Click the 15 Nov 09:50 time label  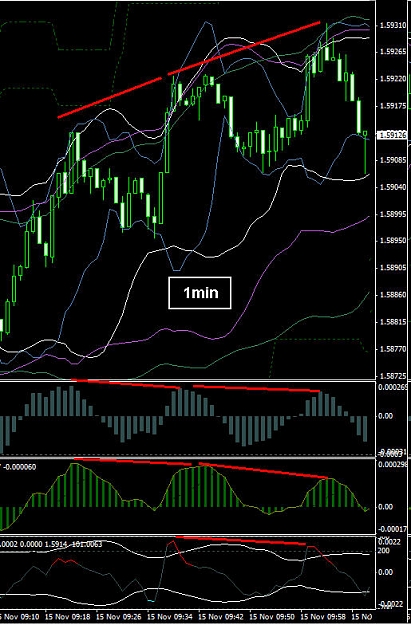(x=273, y=616)
